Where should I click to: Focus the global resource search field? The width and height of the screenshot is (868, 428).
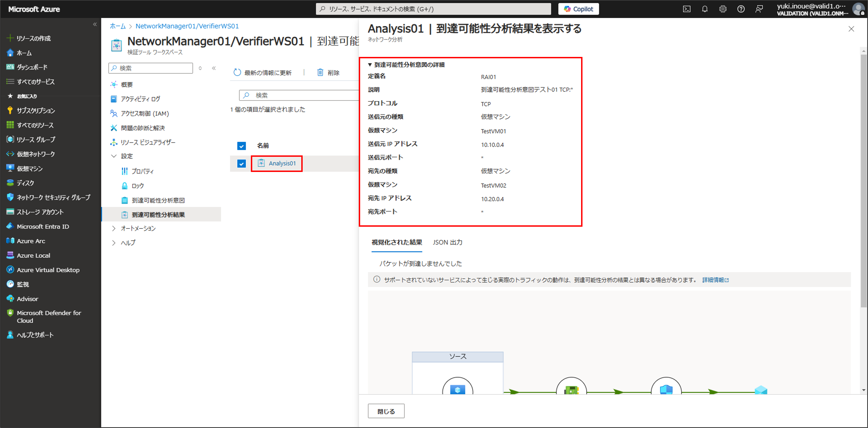433,9
